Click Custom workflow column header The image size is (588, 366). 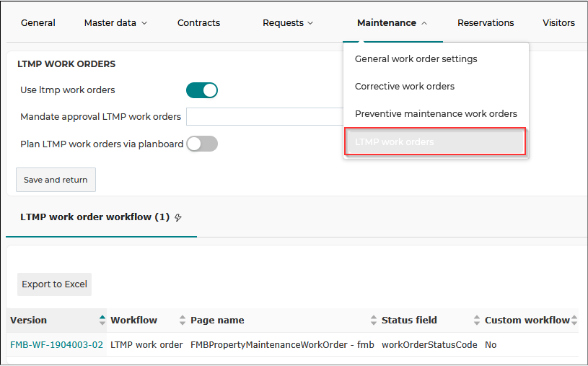[527, 321]
